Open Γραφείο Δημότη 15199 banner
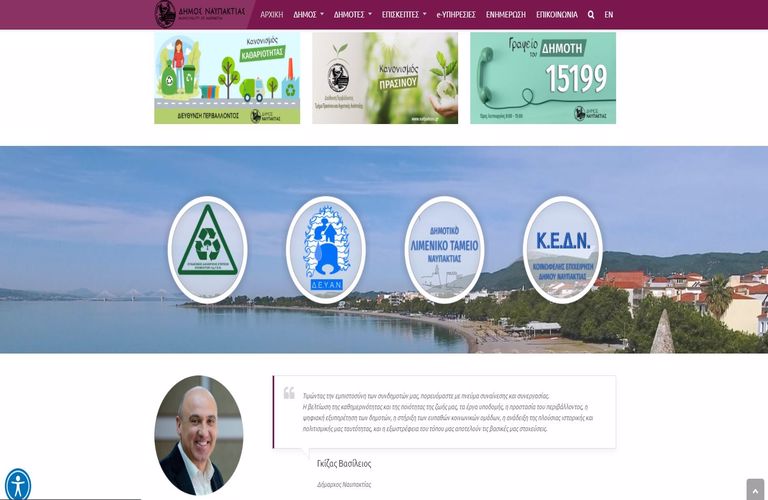 (543, 78)
